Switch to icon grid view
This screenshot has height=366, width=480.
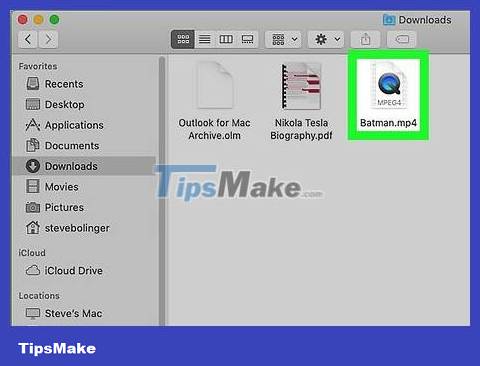(x=183, y=39)
